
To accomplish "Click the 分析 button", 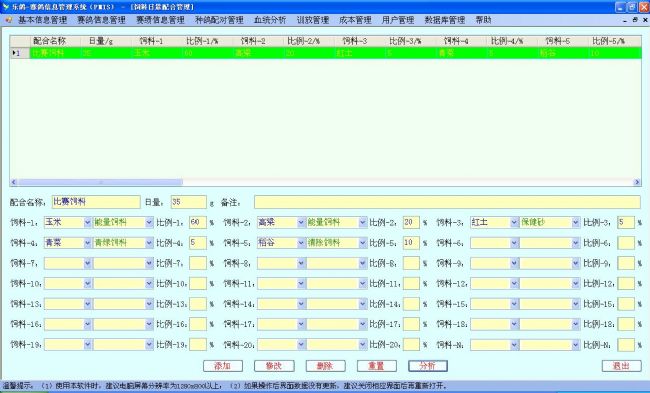I will click(428, 366).
